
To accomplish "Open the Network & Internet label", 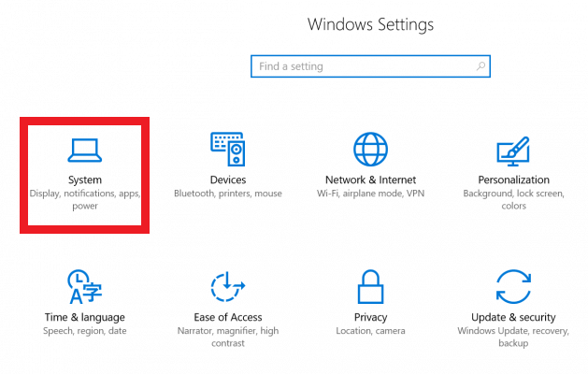I will point(371,180).
